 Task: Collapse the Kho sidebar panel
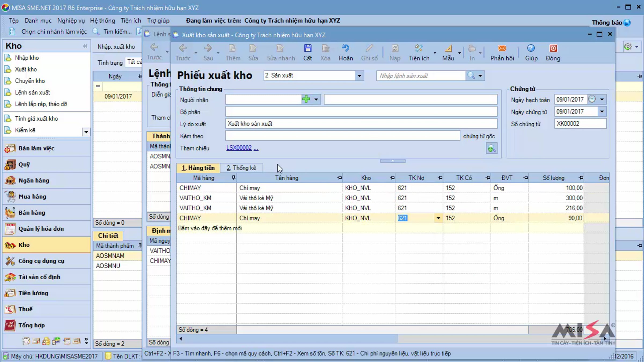[85, 46]
